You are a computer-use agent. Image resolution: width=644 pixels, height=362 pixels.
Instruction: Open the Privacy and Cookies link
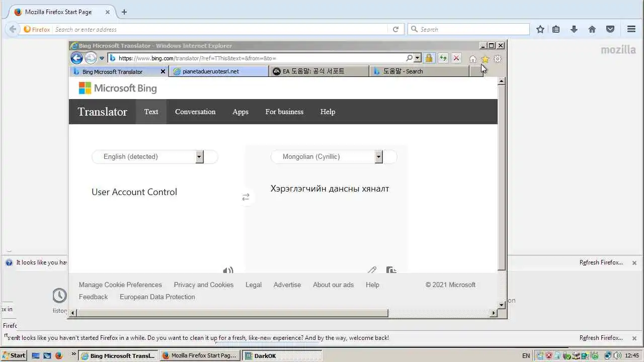click(204, 285)
